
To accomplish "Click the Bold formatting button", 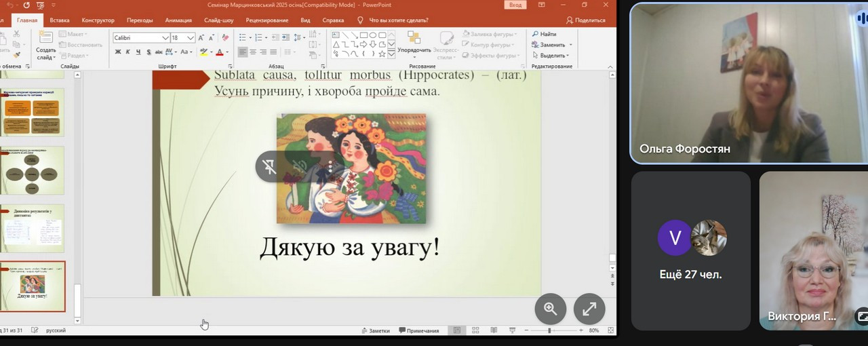I will pos(118,52).
